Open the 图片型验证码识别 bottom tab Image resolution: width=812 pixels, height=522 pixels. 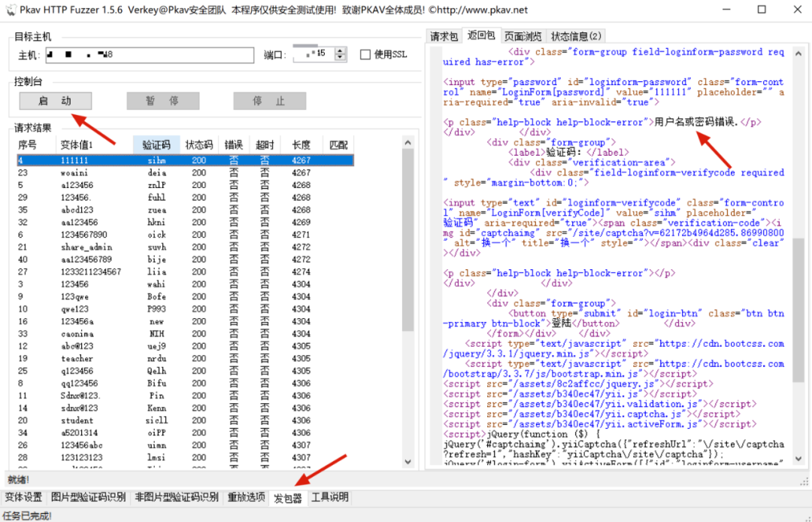point(89,498)
